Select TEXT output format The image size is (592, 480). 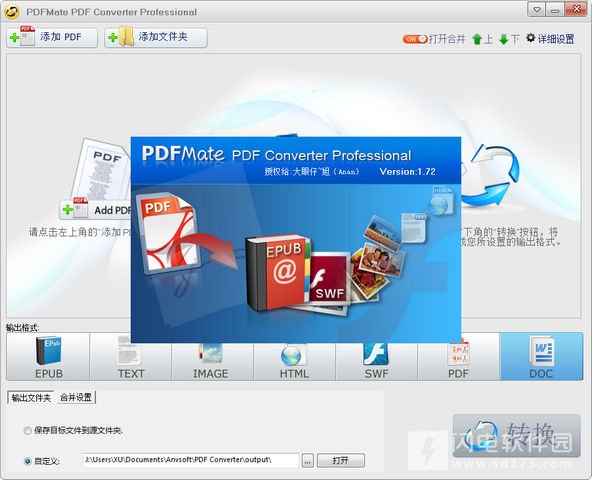pos(131,357)
